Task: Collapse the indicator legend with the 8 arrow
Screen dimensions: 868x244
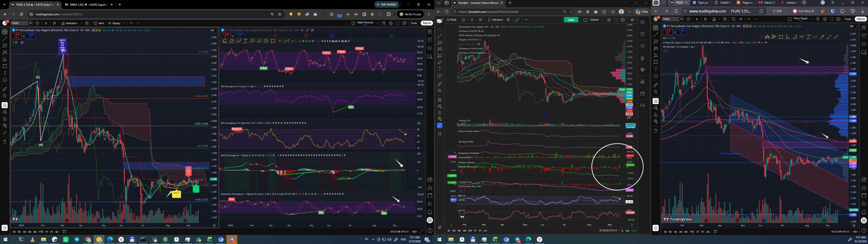Action: tap(15, 42)
